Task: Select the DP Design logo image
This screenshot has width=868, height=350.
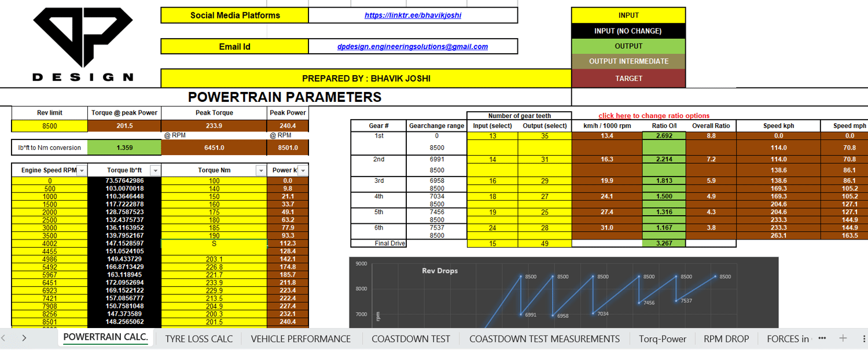Action: (x=83, y=45)
